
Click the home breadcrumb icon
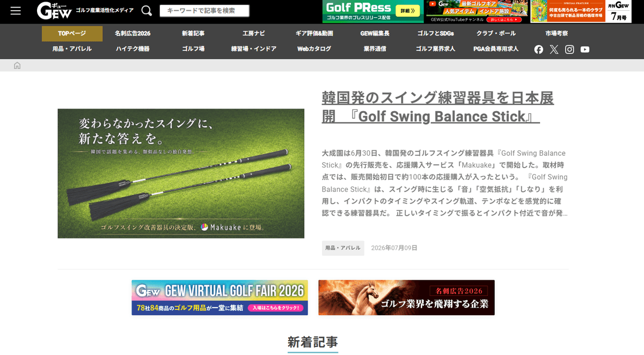pos(17,66)
